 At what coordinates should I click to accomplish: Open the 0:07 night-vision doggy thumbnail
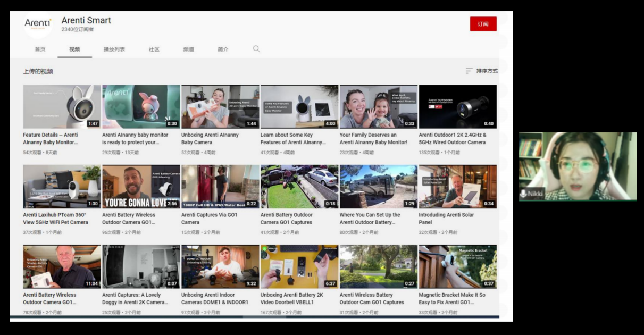point(141,266)
